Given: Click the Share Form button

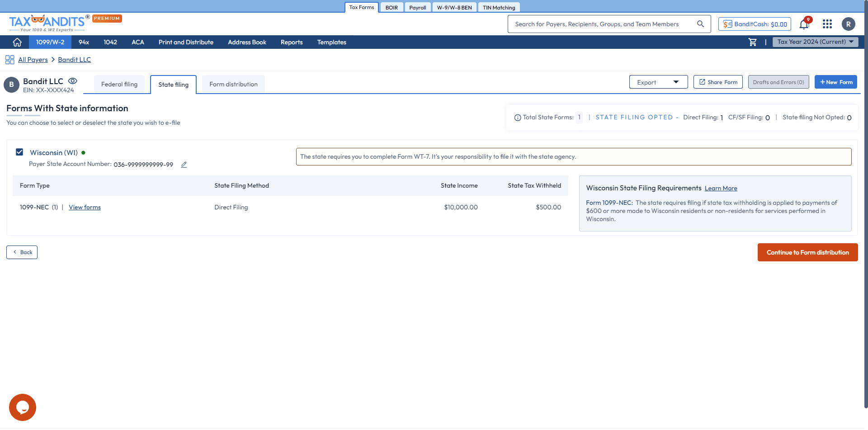Looking at the screenshot, I should coord(718,82).
